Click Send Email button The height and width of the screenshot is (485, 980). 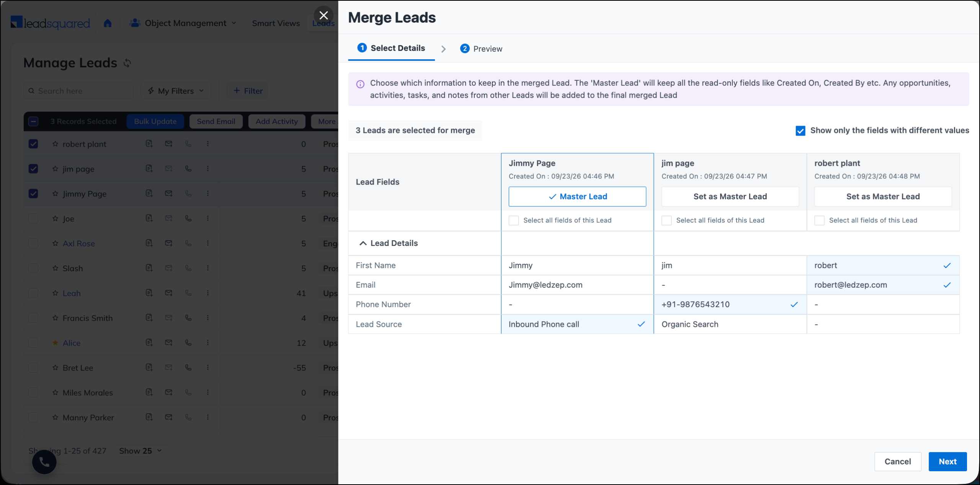click(x=216, y=121)
